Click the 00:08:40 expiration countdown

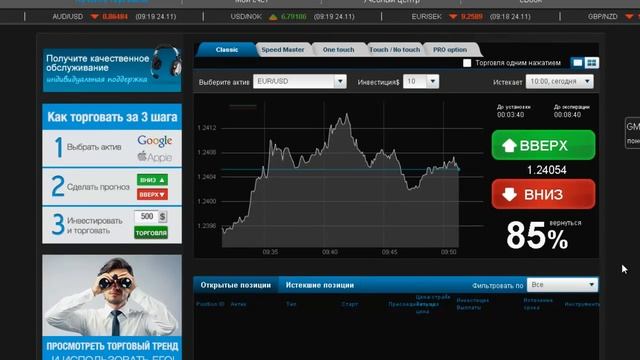(567, 115)
